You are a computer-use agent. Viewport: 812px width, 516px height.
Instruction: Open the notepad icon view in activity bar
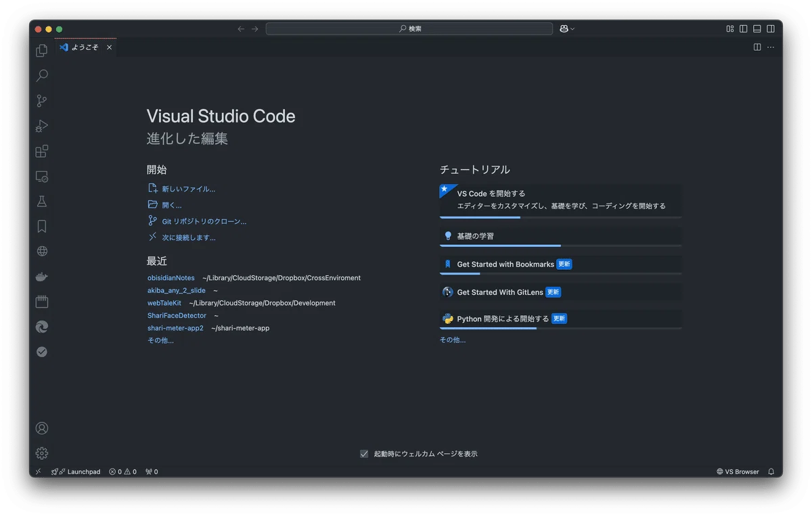coord(42,301)
